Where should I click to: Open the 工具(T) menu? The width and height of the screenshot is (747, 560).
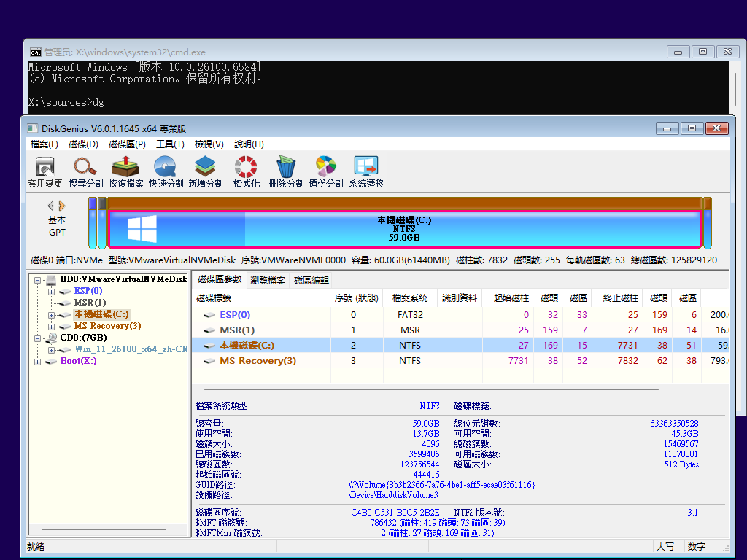(x=170, y=144)
